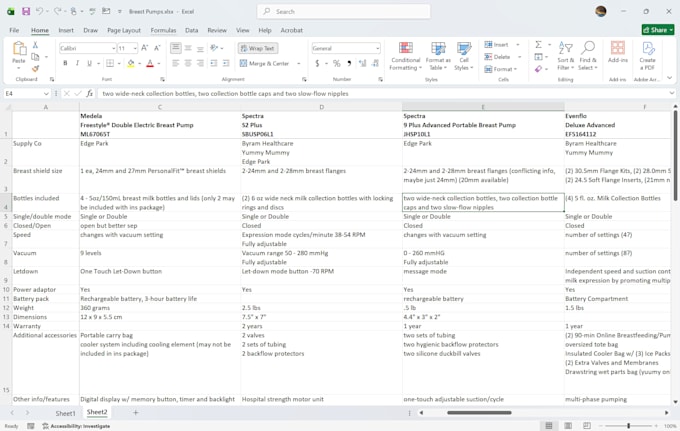Open the font name dropdown
The width and height of the screenshot is (680, 431).
114,48
